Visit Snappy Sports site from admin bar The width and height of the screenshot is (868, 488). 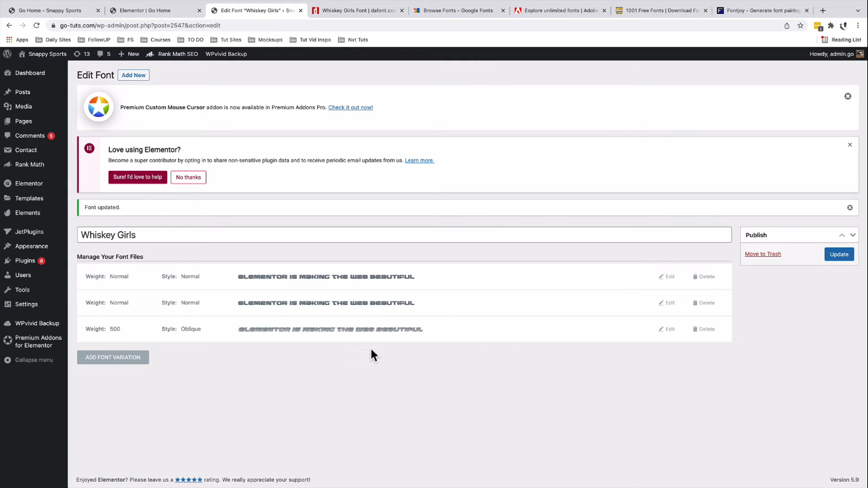coord(43,54)
